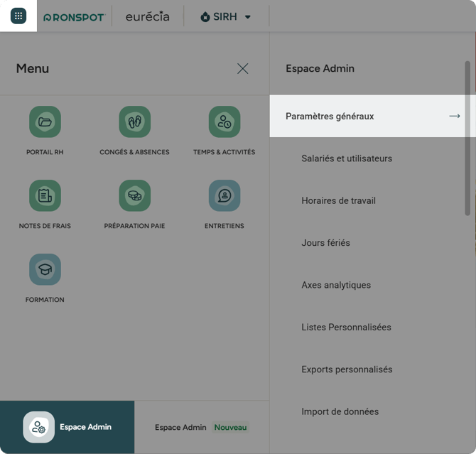Open Temps & Activités module icon
The width and height of the screenshot is (476, 454).
click(x=224, y=122)
